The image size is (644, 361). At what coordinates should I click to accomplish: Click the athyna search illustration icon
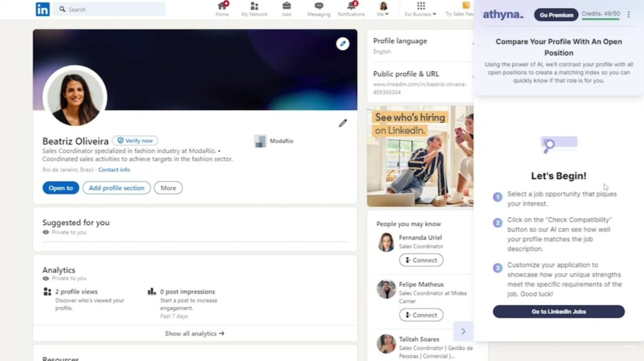[x=559, y=145]
